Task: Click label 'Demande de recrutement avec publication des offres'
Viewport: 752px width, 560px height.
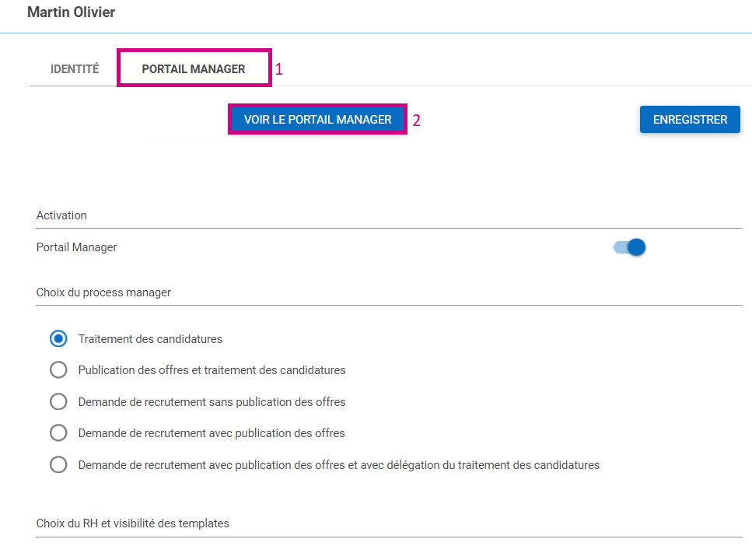Action: [x=212, y=433]
